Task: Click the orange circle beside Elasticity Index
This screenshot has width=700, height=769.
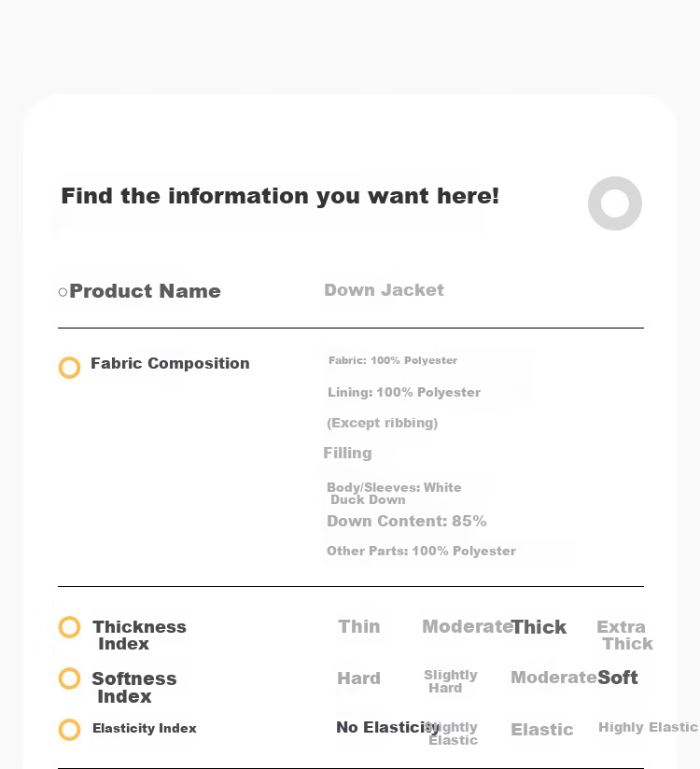Action: coord(69,730)
